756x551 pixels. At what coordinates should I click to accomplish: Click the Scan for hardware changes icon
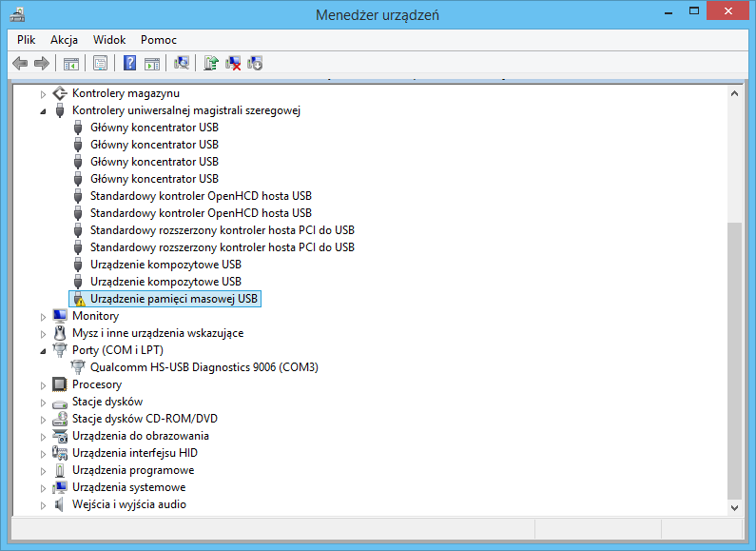(182, 63)
